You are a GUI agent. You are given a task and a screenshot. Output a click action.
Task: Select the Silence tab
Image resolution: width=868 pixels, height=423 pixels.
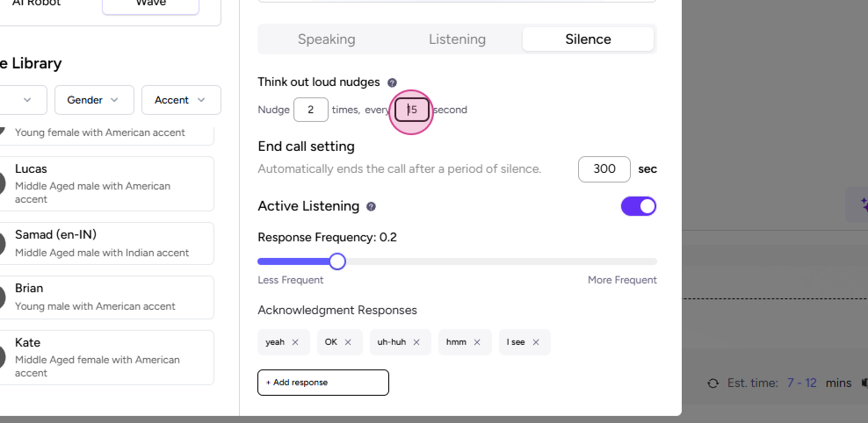588,39
